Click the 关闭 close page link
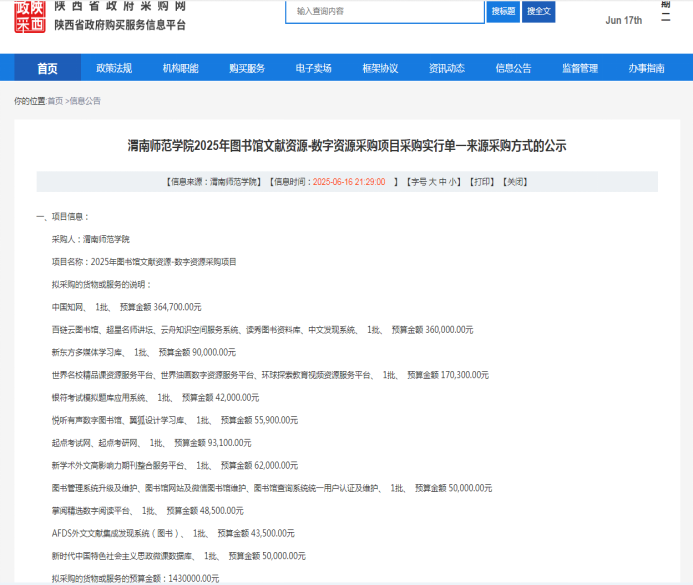Screen dimensions: 693x585 pos(514,182)
